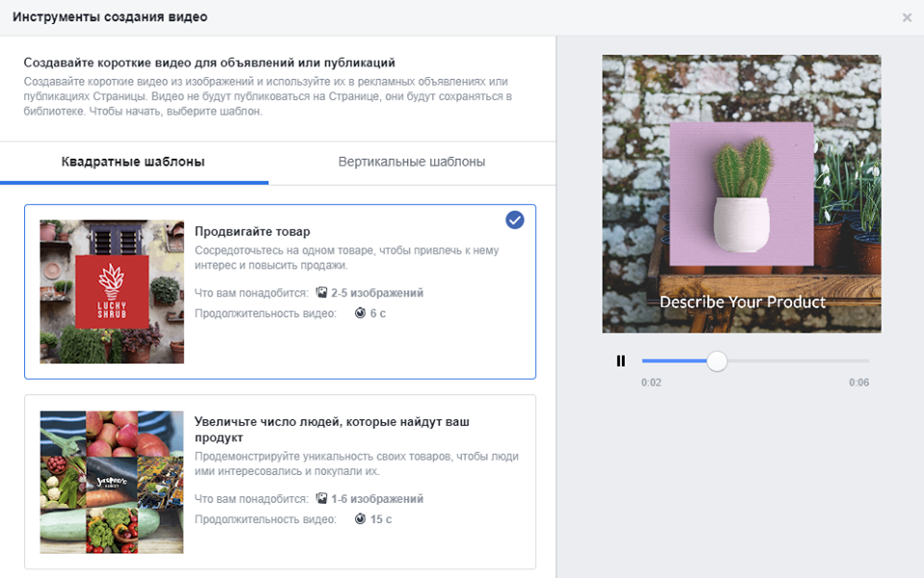The height and width of the screenshot is (578, 924).
Task: Select the Lucky Shrub template thumbnail
Action: tap(112, 291)
